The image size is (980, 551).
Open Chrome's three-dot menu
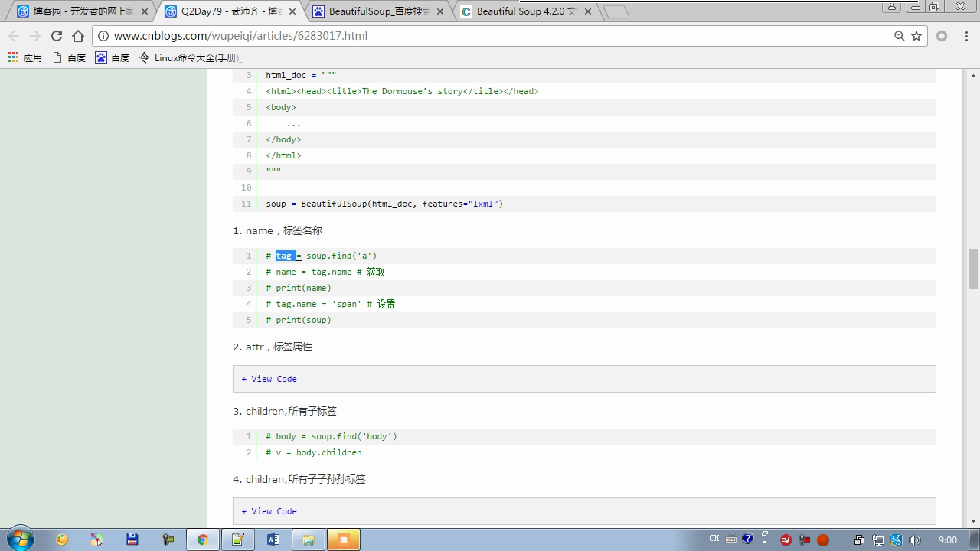coord(964,36)
